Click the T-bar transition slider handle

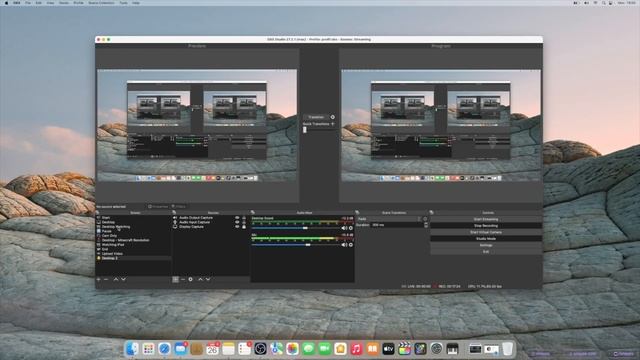pyautogui.click(x=304, y=130)
